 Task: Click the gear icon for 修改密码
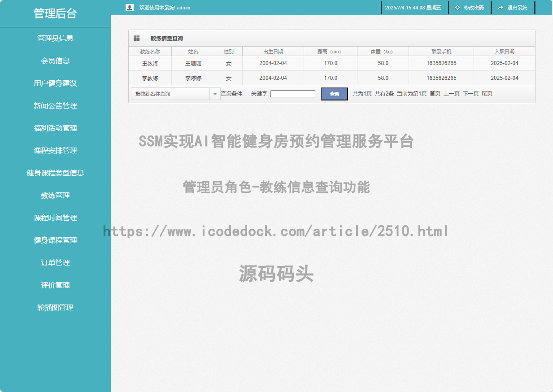[457, 8]
